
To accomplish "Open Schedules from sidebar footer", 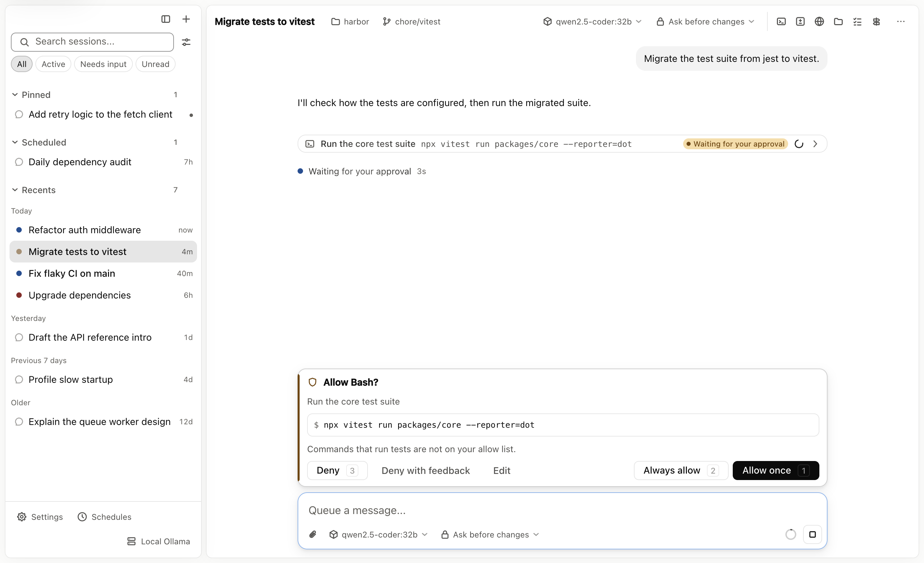I will pyautogui.click(x=104, y=517).
